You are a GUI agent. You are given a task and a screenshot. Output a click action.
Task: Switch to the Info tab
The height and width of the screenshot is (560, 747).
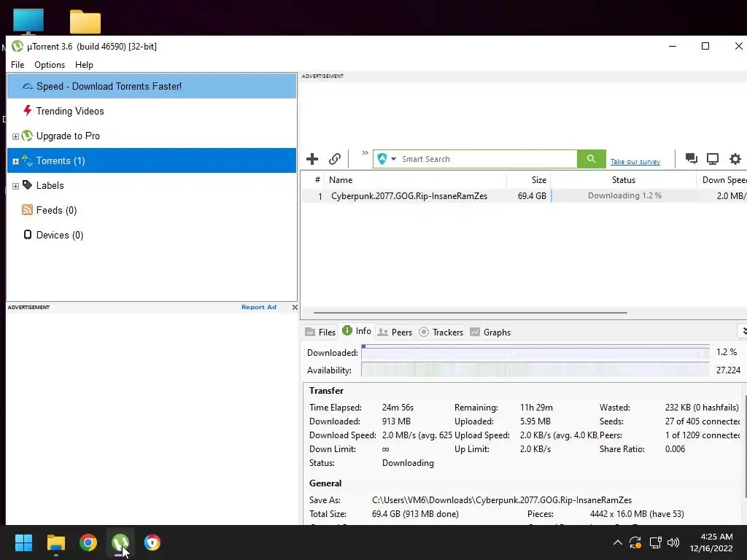[x=357, y=331]
